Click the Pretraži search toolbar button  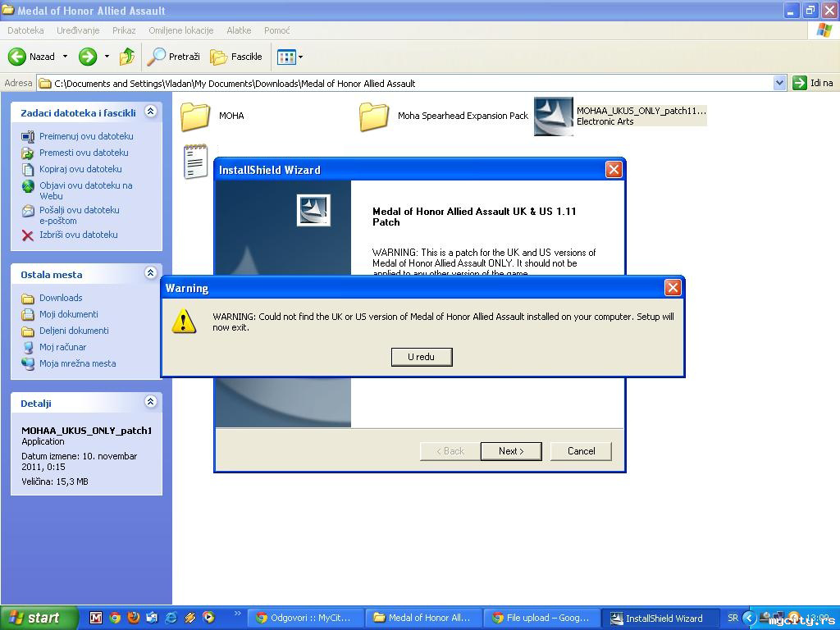174,57
